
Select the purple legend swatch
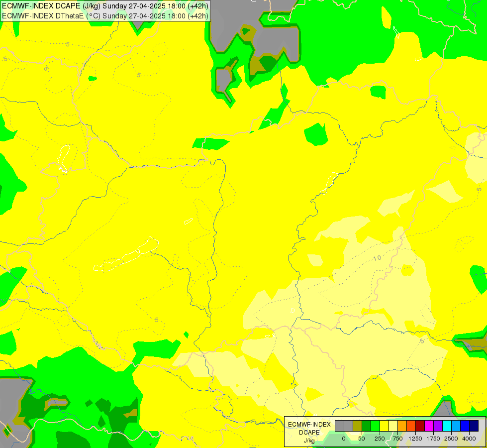438,426
